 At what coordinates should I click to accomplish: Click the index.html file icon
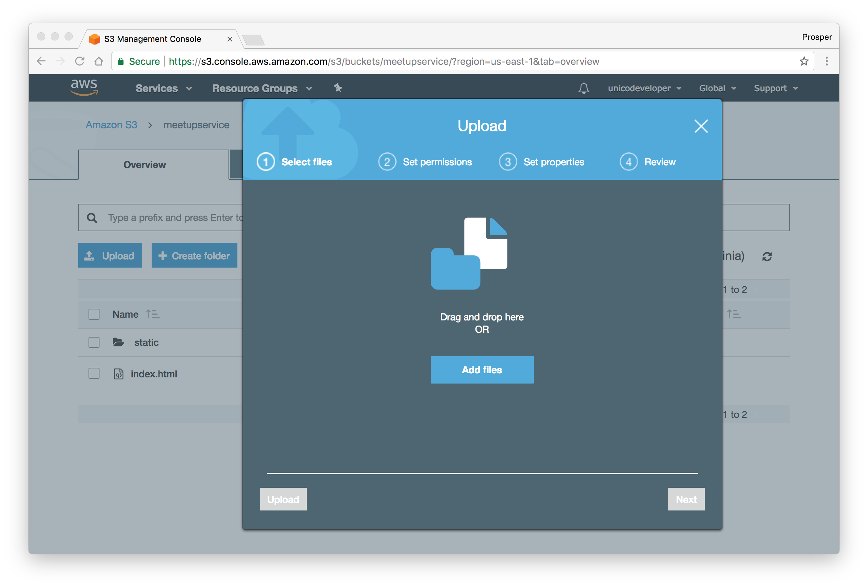coord(118,374)
